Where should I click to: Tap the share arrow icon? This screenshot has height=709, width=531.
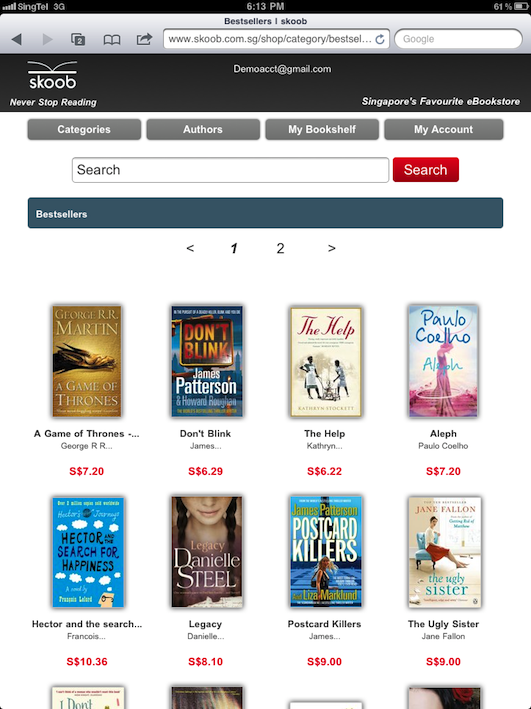pos(144,39)
